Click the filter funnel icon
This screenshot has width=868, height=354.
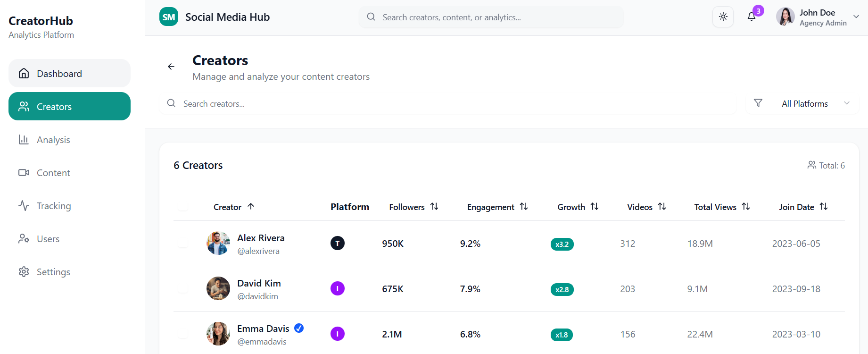click(758, 103)
